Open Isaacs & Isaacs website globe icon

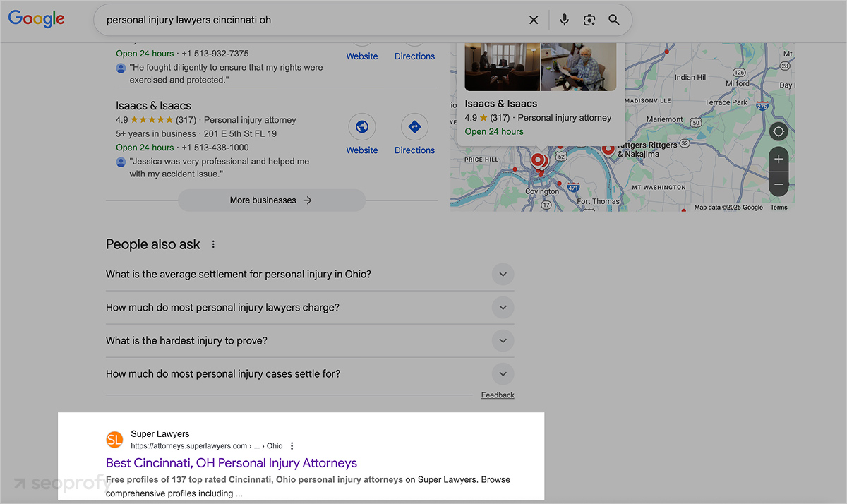(x=362, y=127)
